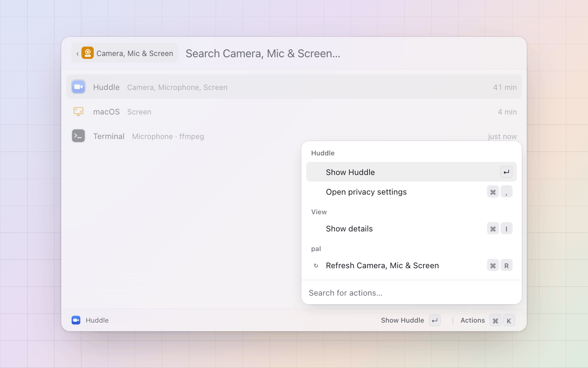The width and height of the screenshot is (588, 368).
Task: Click the comma key badge for privacy settings
Action: click(x=506, y=192)
